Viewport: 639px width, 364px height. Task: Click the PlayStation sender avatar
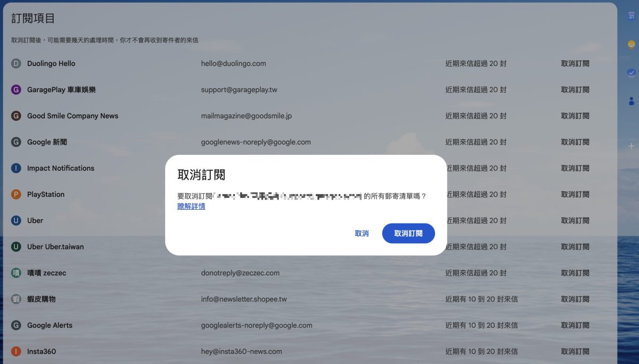click(x=16, y=194)
